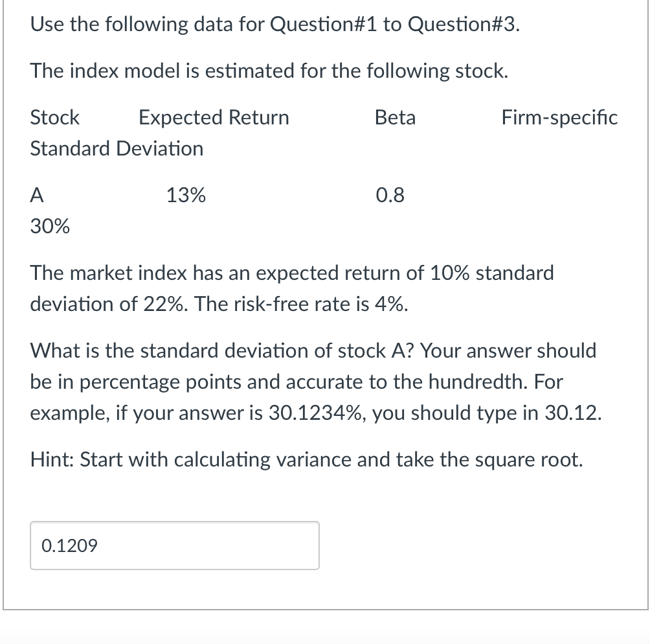Select stock label "A" in the table

pos(38,195)
